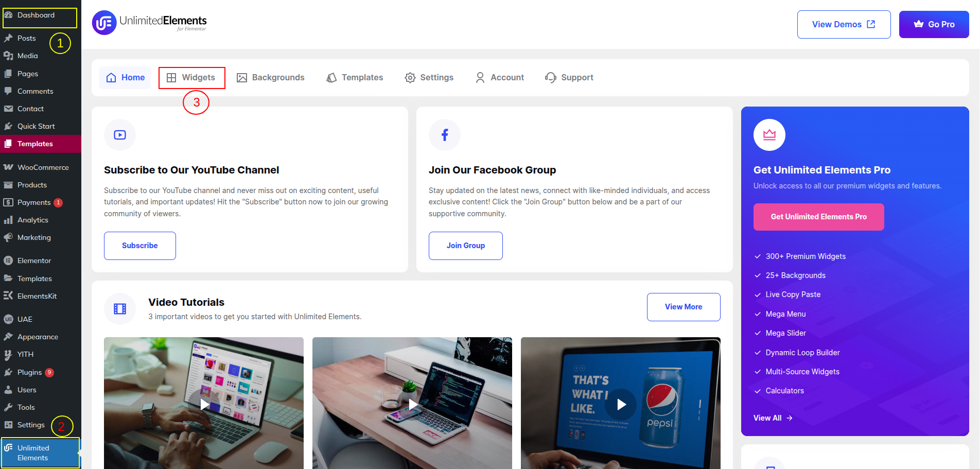This screenshot has height=469, width=980.
Task: Follow the View All arrow link
Action: [x=773, y=418]
